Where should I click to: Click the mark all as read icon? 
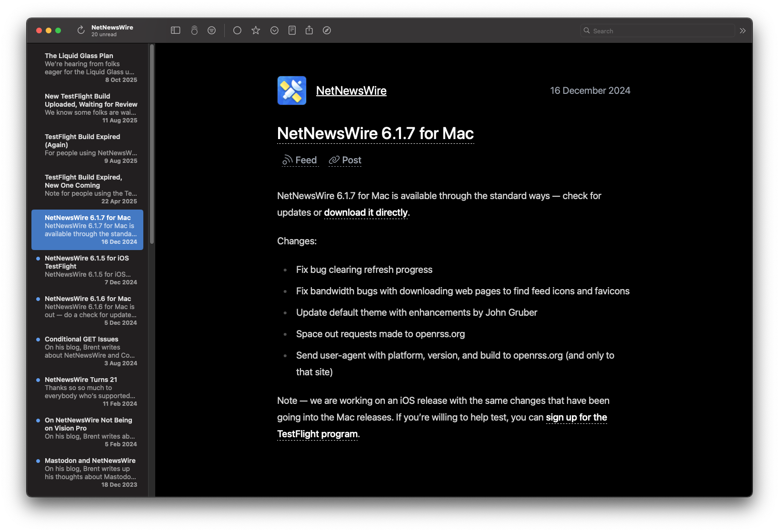point(194,30)
